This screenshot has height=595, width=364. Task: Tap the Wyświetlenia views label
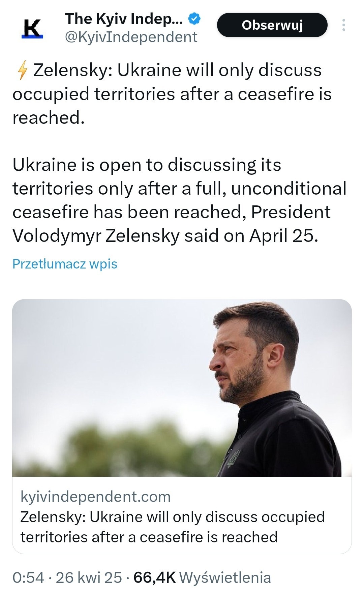pyautogui.click(x=225, y=577)
